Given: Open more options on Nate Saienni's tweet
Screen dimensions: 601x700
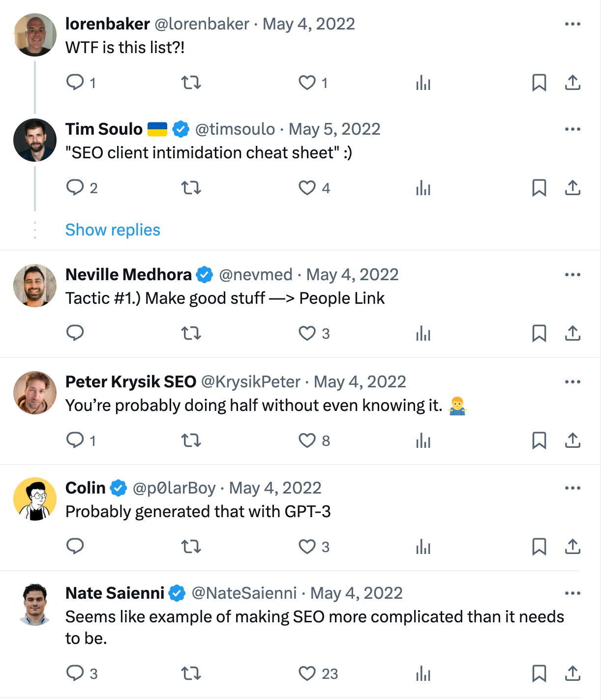Looking at the screenshot, I should 572,592.
